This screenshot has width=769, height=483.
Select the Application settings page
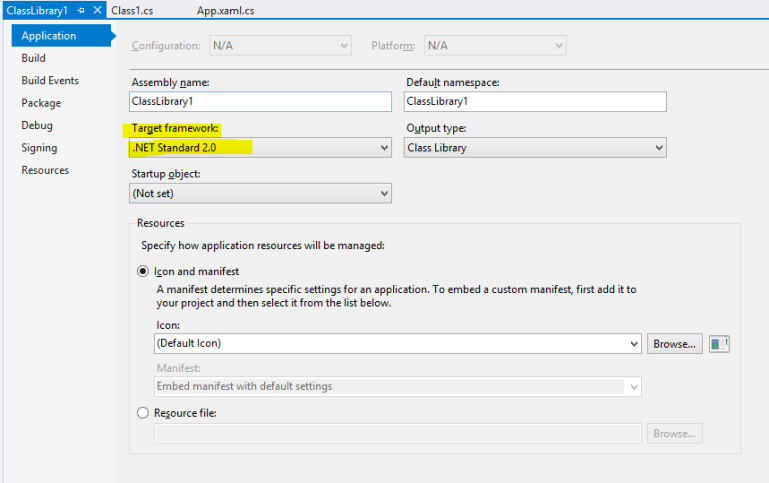49,36
